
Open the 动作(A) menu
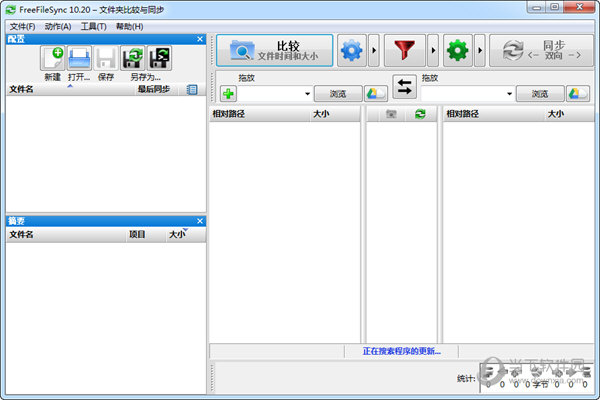coord(58,26)
